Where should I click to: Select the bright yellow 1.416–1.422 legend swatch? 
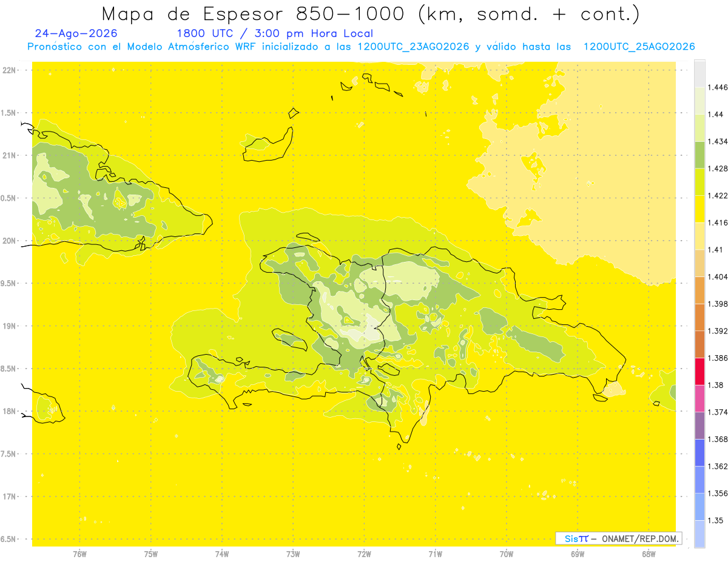tap(699, 209)
